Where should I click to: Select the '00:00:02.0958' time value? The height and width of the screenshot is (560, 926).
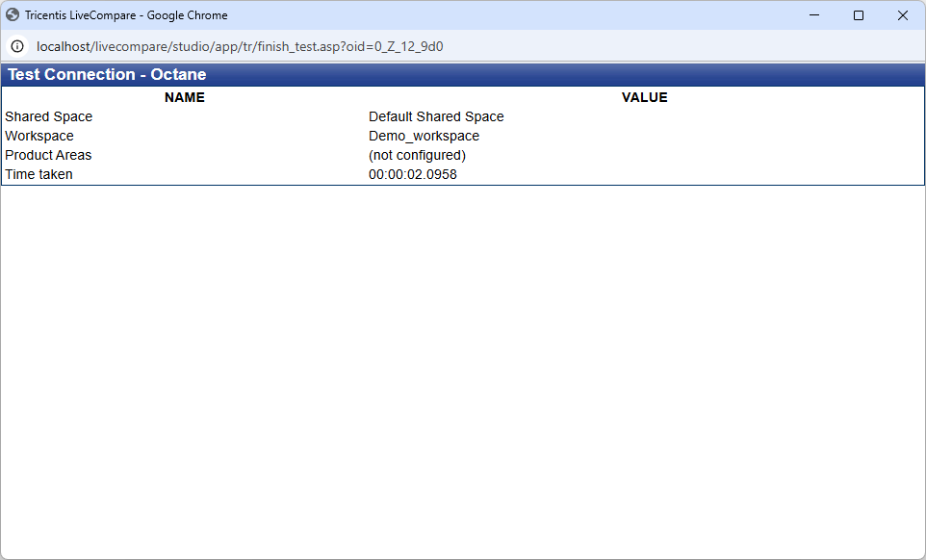click(x=413, y=175)
